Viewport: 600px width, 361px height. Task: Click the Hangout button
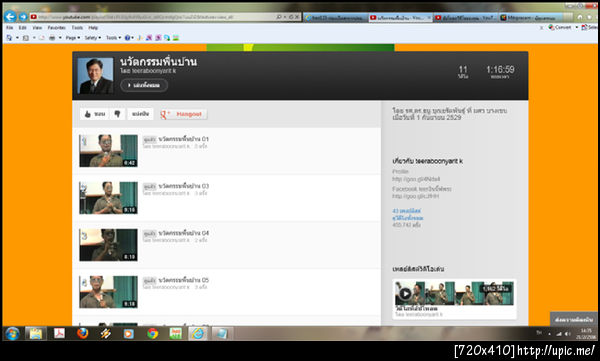pos(183,114)
